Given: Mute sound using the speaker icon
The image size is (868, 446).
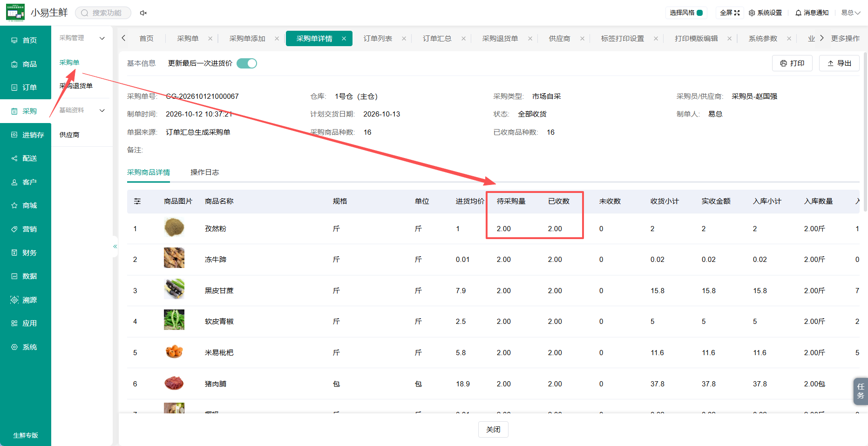Looking at the screenshot, I should click(143, 13).
